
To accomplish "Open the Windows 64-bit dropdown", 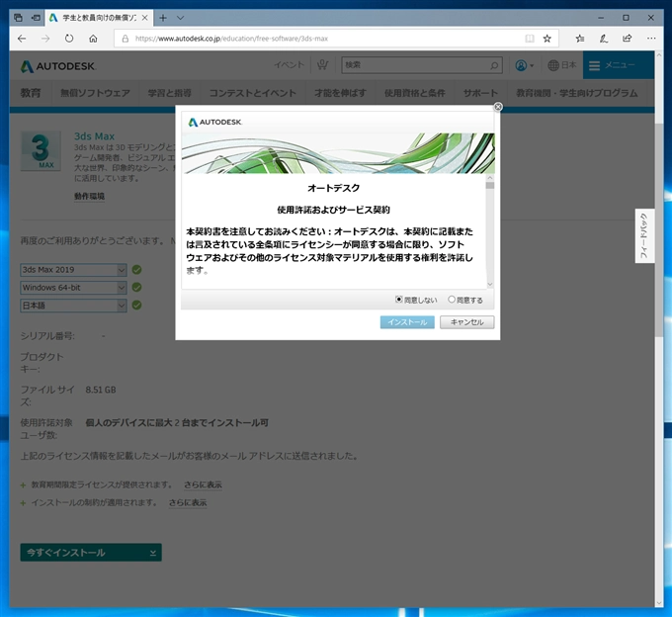I will point(73,288).
